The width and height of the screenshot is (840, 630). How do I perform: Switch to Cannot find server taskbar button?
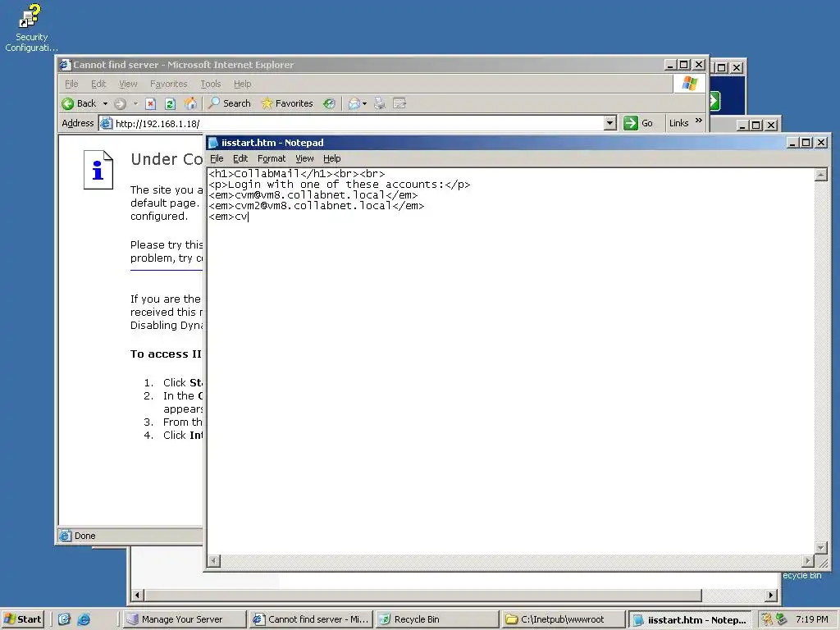pos(311,619)
